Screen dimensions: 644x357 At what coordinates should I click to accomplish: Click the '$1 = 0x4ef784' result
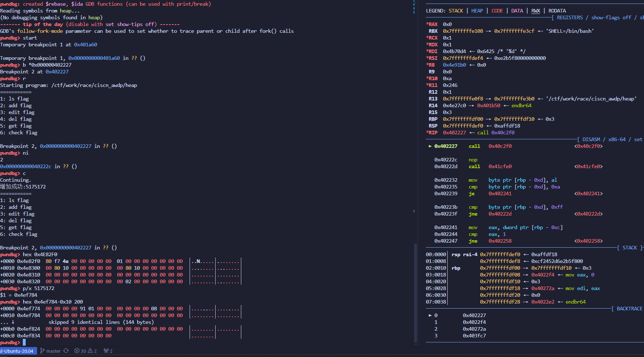19,295
